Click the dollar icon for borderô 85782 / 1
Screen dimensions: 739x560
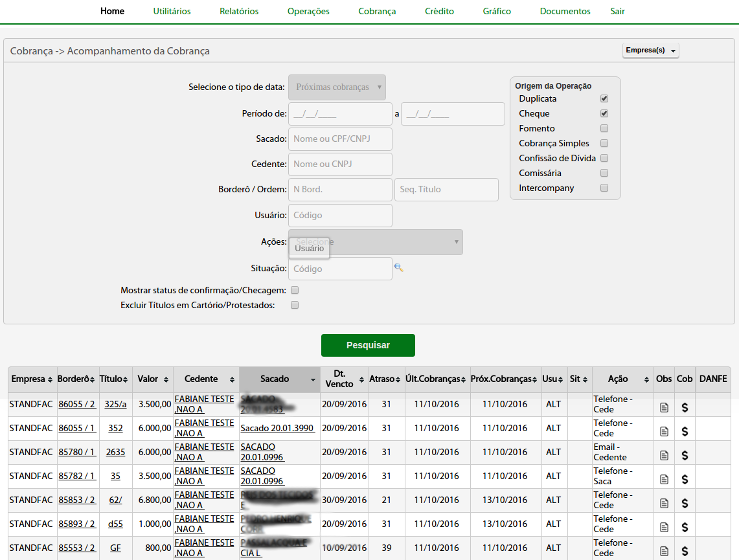[685, 480]
